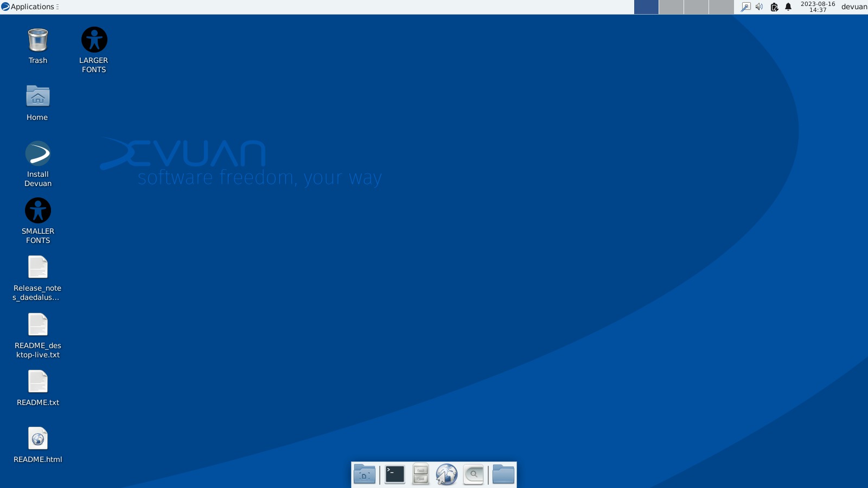
Task: Switch to fourth workspace in pager
Action: [x=721, y=7]
